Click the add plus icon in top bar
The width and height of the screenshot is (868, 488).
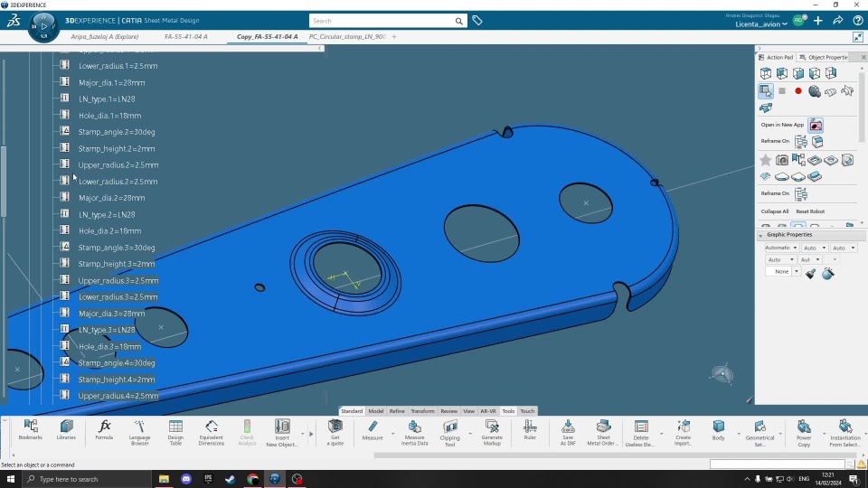[818, 21]
